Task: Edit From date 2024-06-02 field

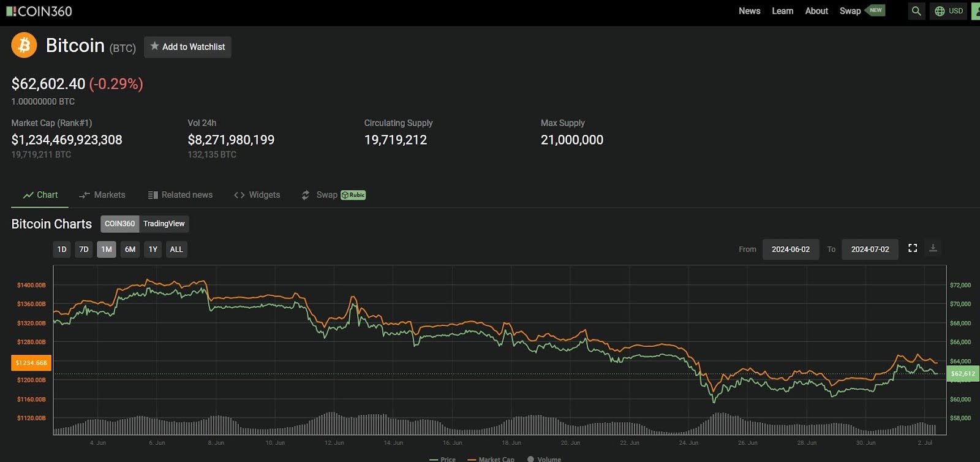Action: (791, 249)
